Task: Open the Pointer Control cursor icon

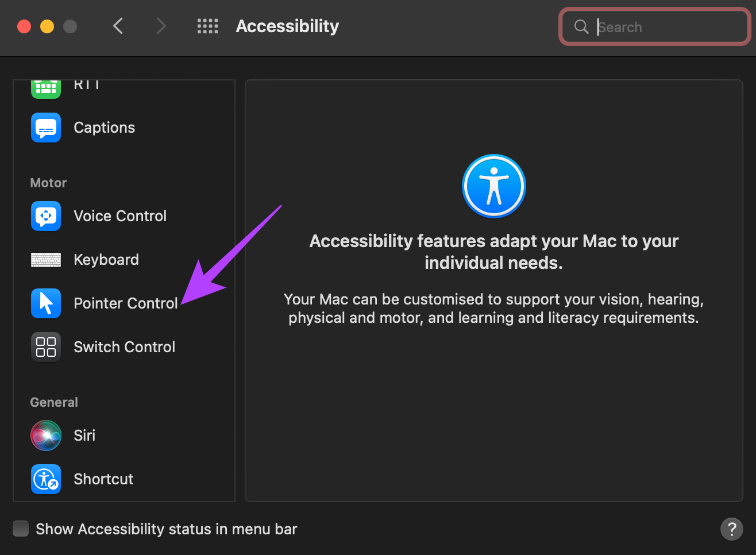Action: click(46, 303)
